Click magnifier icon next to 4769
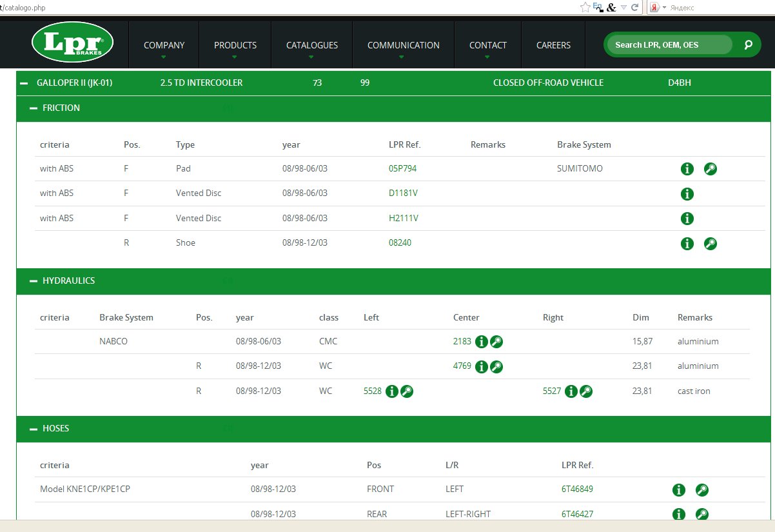 (x=496, y=367)
